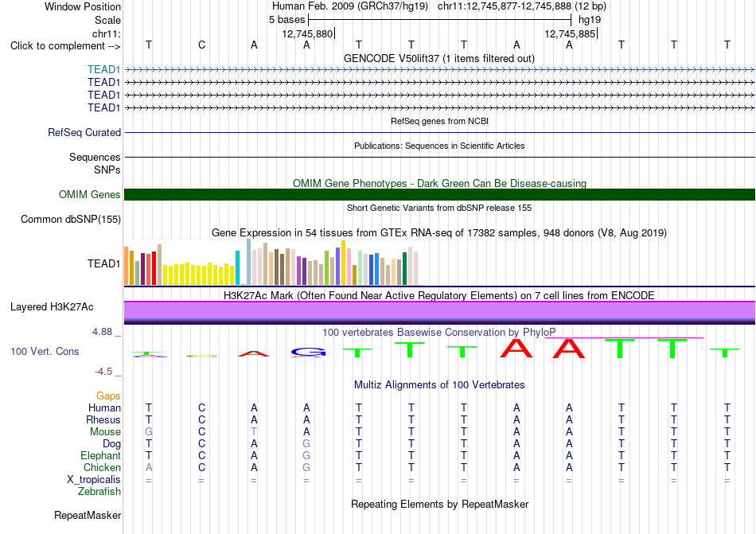Image resolution: width=756 pixels, height=534 pixels.
Task: Click the Human species label
Action: coord(104,408)
